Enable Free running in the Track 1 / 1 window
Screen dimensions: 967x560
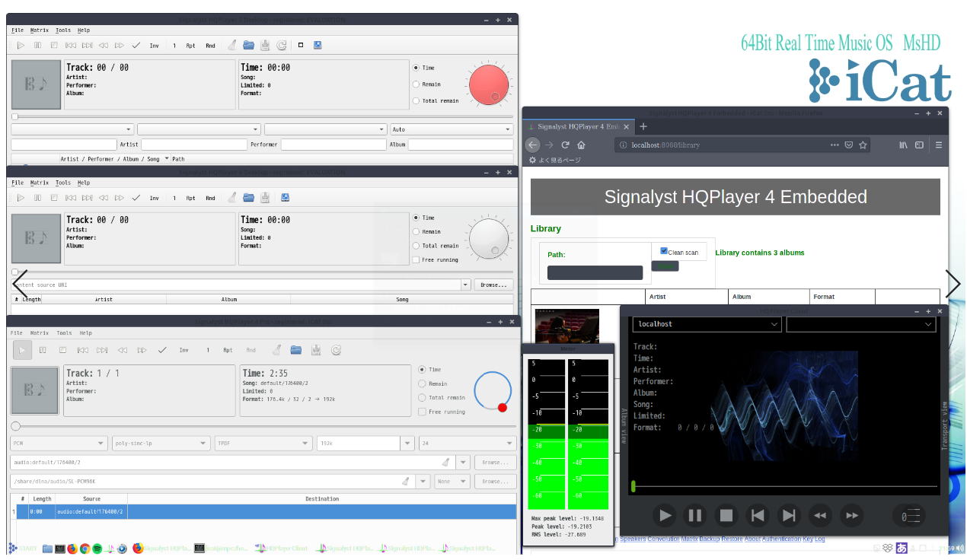click(422, 412)
